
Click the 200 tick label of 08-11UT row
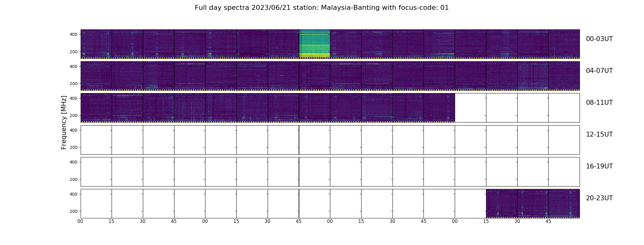pos(74,115)
